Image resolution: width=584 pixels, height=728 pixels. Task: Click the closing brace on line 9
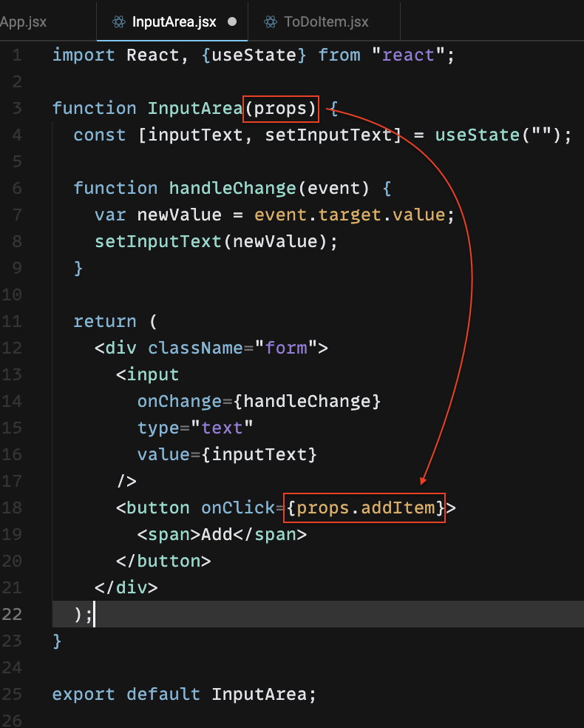(78, 269)
